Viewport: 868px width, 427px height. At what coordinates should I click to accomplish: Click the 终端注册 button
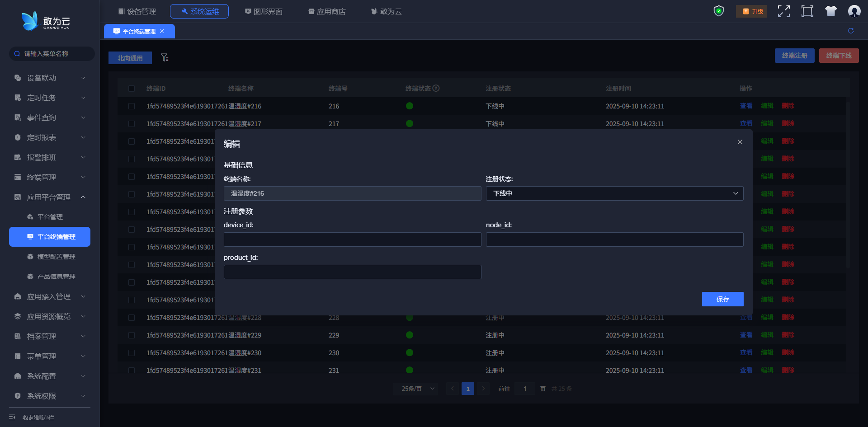(794, 56)
